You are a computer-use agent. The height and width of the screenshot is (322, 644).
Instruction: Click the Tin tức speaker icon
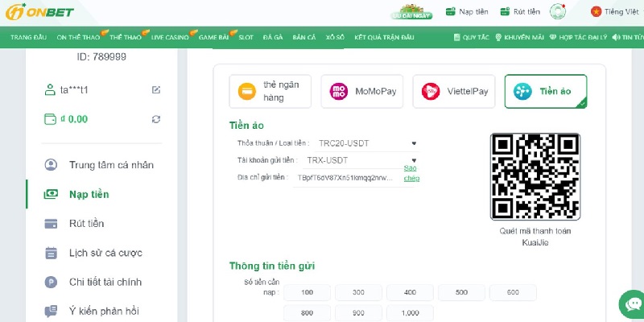[x=616, y=37]
